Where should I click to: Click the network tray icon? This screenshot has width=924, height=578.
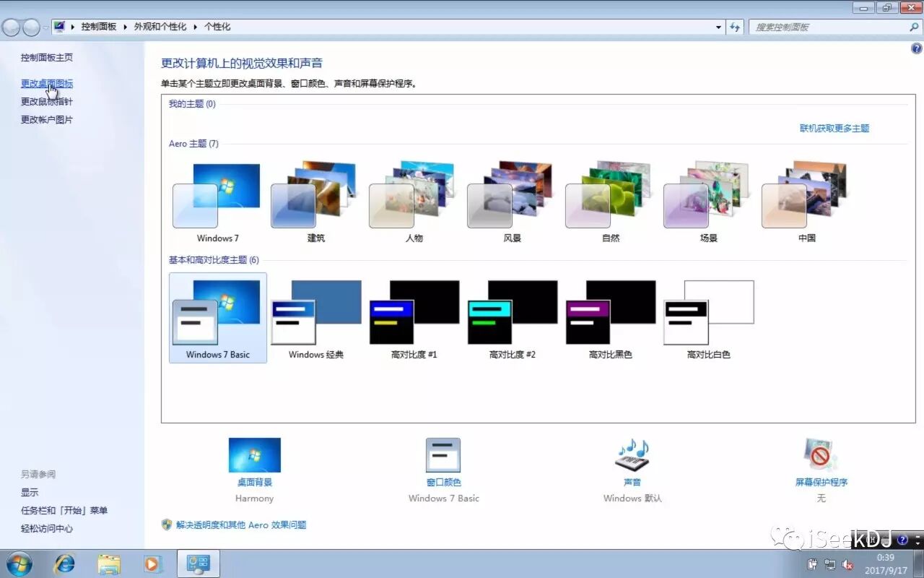[830, 564]
